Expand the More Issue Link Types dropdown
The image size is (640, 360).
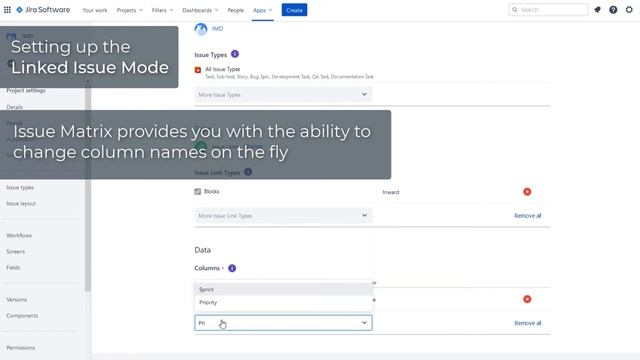(283, 216)
